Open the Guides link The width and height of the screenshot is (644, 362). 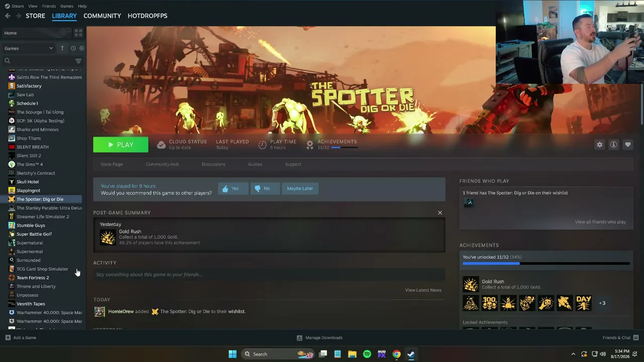pos(255,164)
